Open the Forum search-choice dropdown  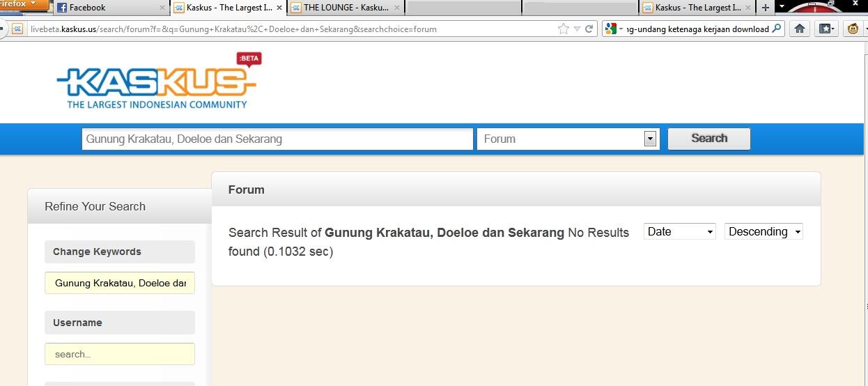point(567,139)
